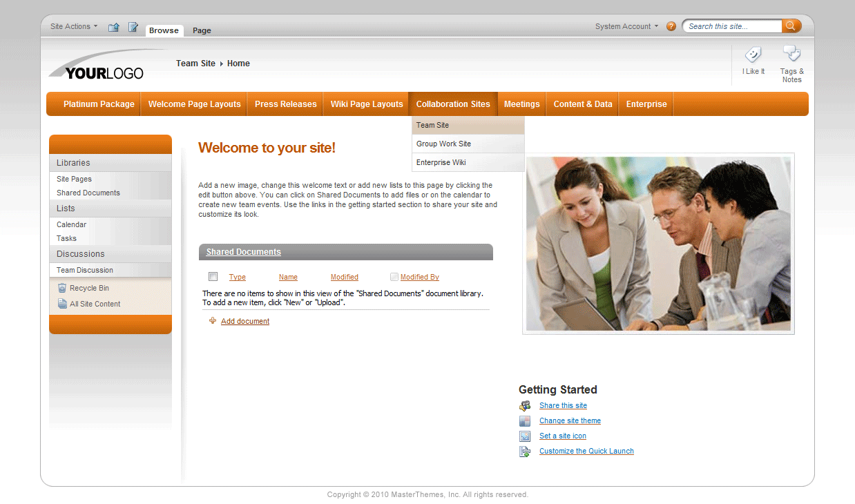Check the select-all checkbox in Shared Documents
Image resolution: width=855 pixels, height=504 pixels.
point(213,276)
